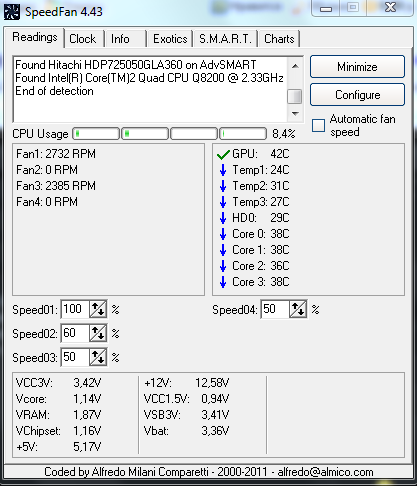This screenshot has width=417, height=486.
Task: Click the blue down arrow beside Core 1
Action: pyautogui.click(x=223, y=250)
